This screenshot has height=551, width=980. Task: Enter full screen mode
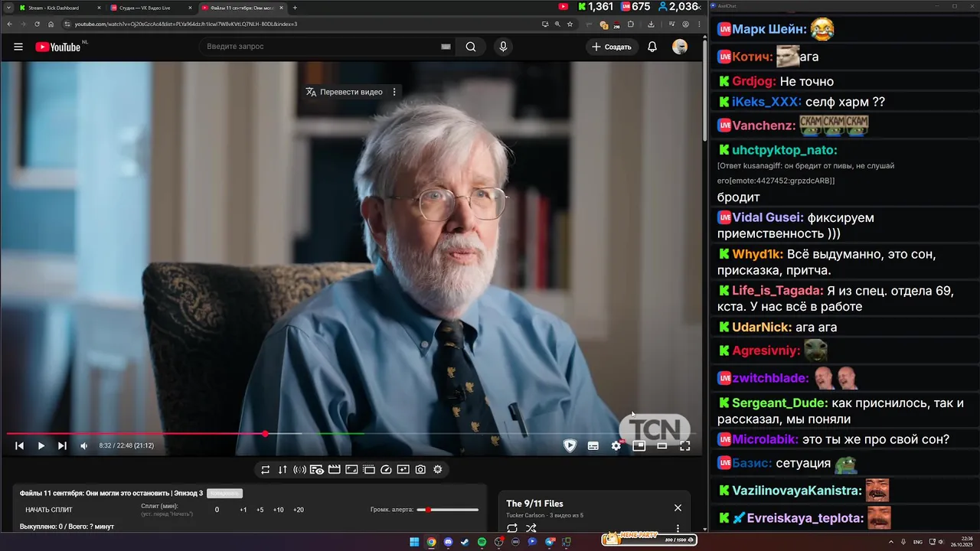[685, 445]
